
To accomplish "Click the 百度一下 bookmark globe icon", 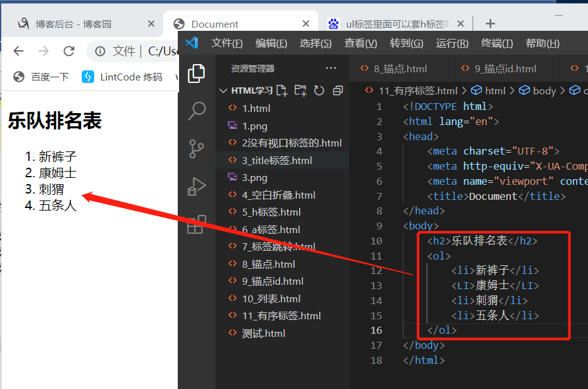I will (x=19, y=77).
